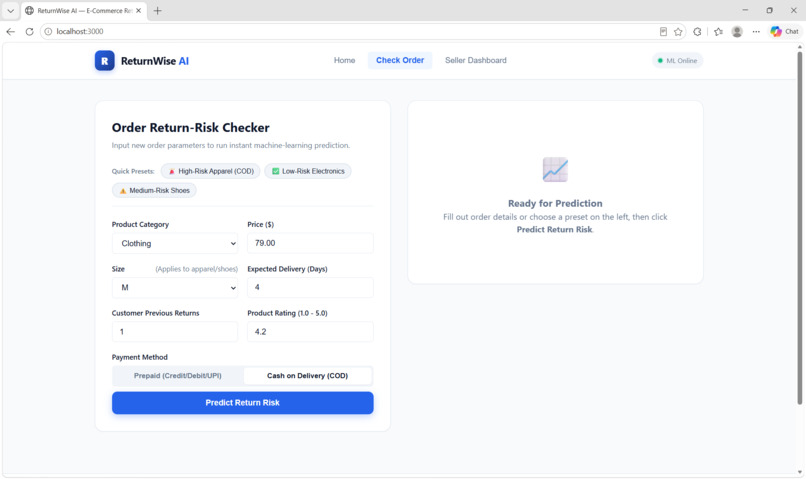
Task: Apply Medium-Risk Shoes preset
Action: 154,190
